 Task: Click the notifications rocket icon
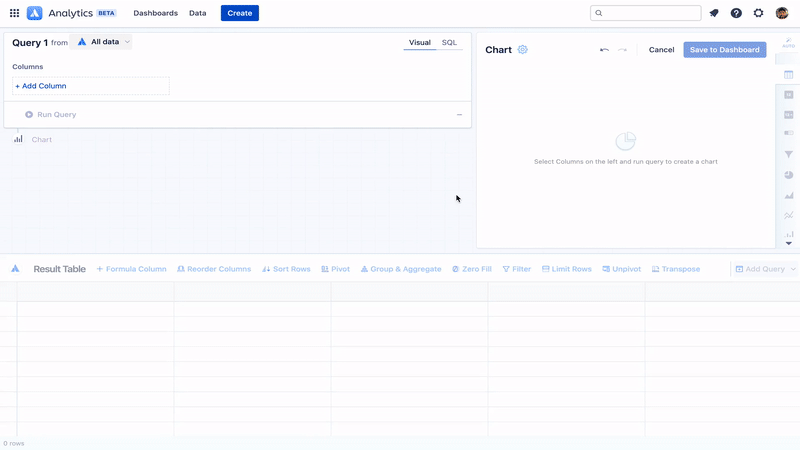pos(714,13)
